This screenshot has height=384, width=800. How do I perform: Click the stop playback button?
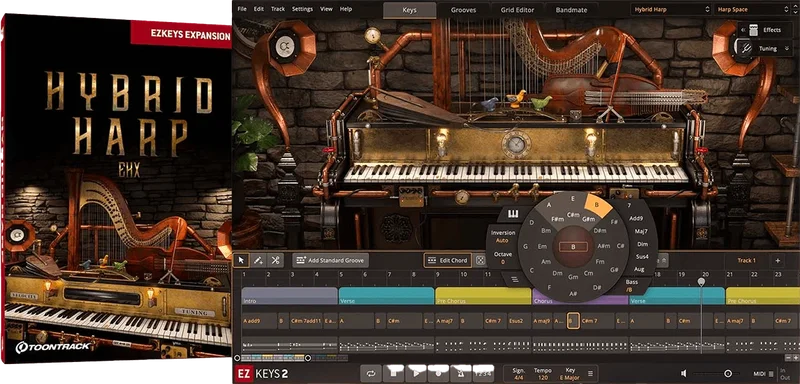click(393, 374)
